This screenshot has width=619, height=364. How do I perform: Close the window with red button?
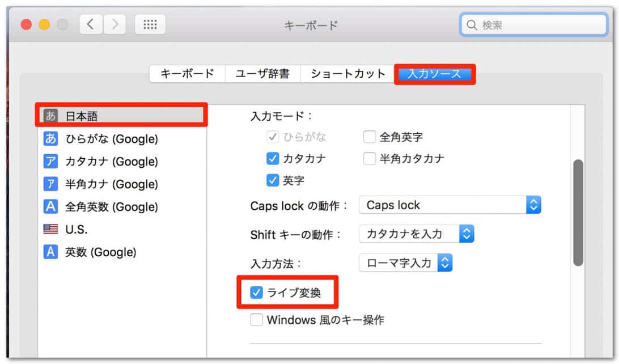(26, 24)
